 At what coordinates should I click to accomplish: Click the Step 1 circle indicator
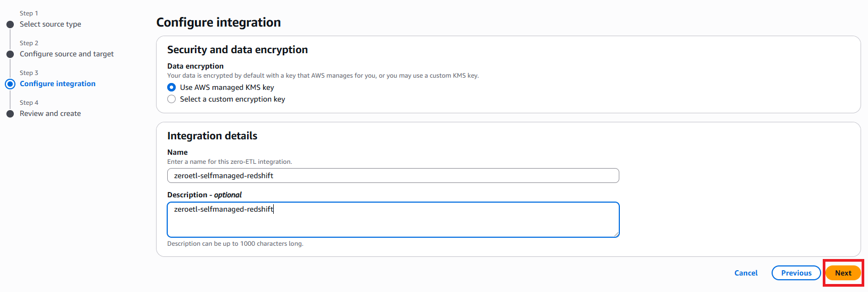[x=10, y=24]
